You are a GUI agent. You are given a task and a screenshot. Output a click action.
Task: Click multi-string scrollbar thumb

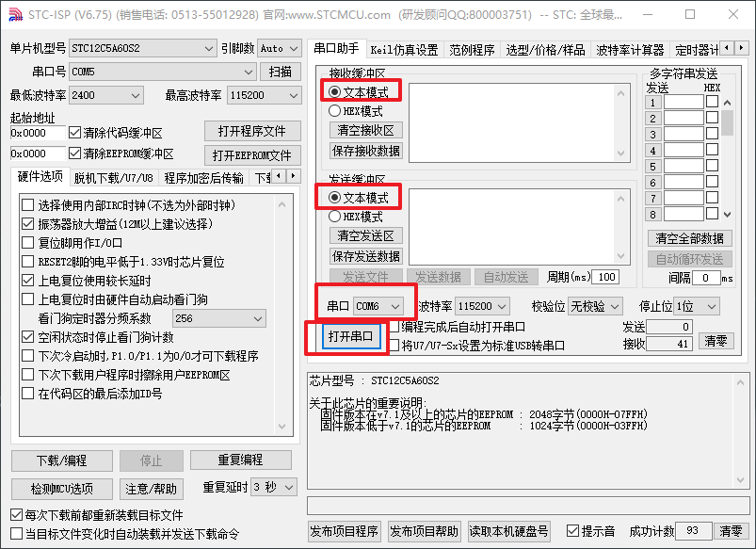[727, 122]
